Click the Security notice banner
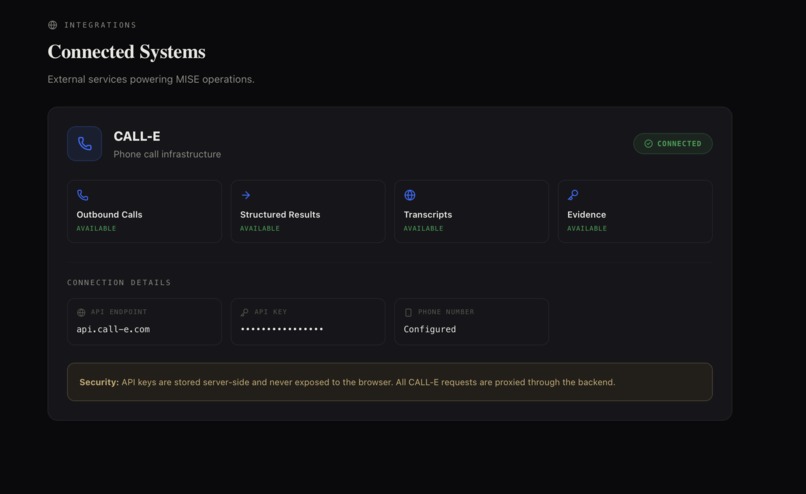The height and width of the screenshot is (494, 806). pos(390,382)
